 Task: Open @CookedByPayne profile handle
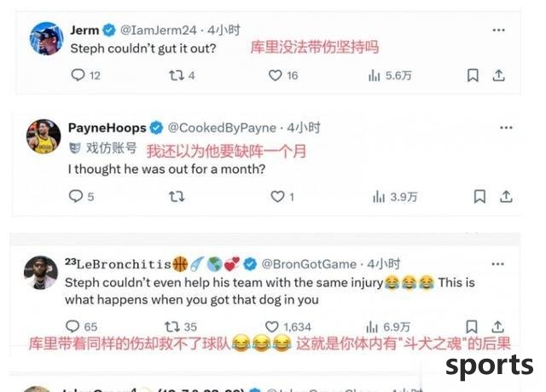(222, 128)
